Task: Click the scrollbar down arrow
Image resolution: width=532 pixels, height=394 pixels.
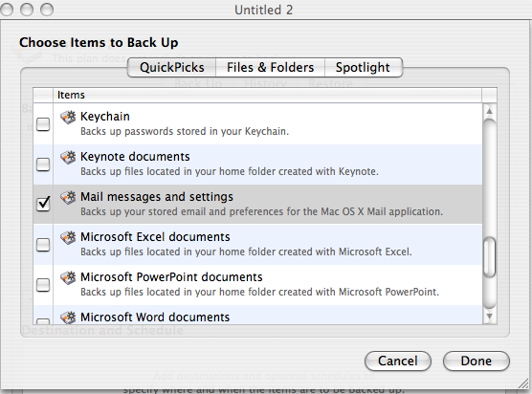Action: [489, 317]
